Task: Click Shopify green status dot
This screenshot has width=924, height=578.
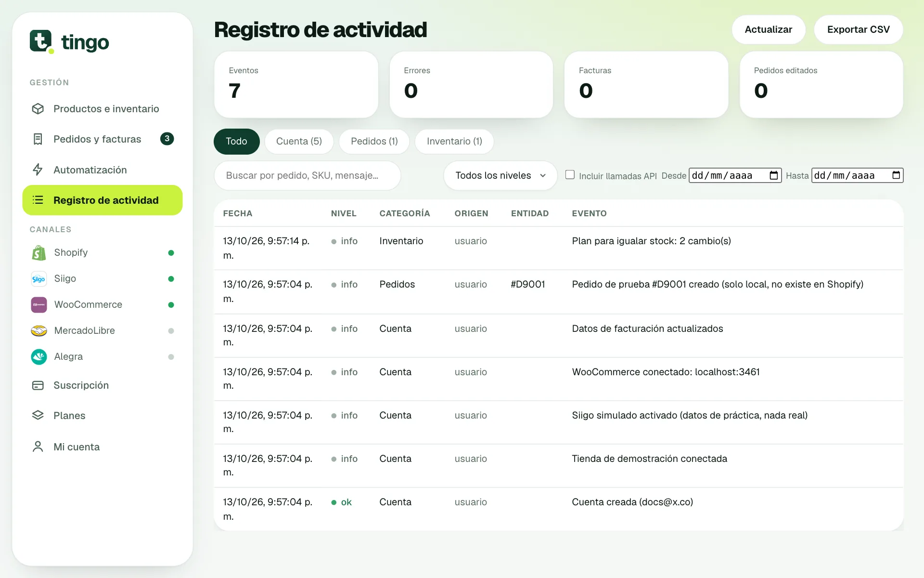Action: coord(171,253)
